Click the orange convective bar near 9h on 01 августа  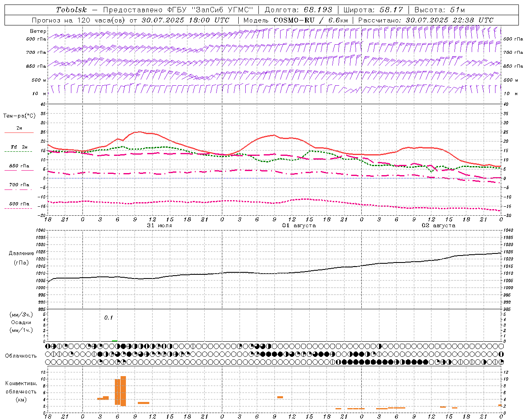tap(280, 397)
